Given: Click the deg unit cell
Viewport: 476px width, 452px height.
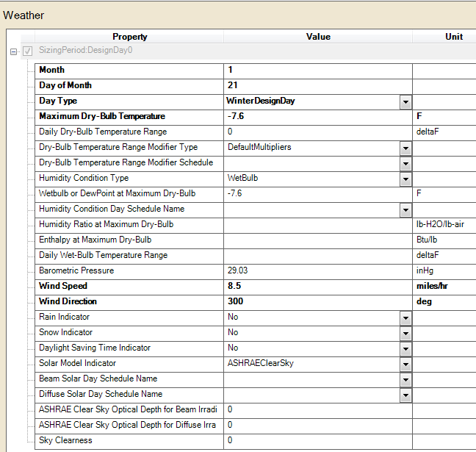Looking at the screenshot, I should click(x=444, y=303).
